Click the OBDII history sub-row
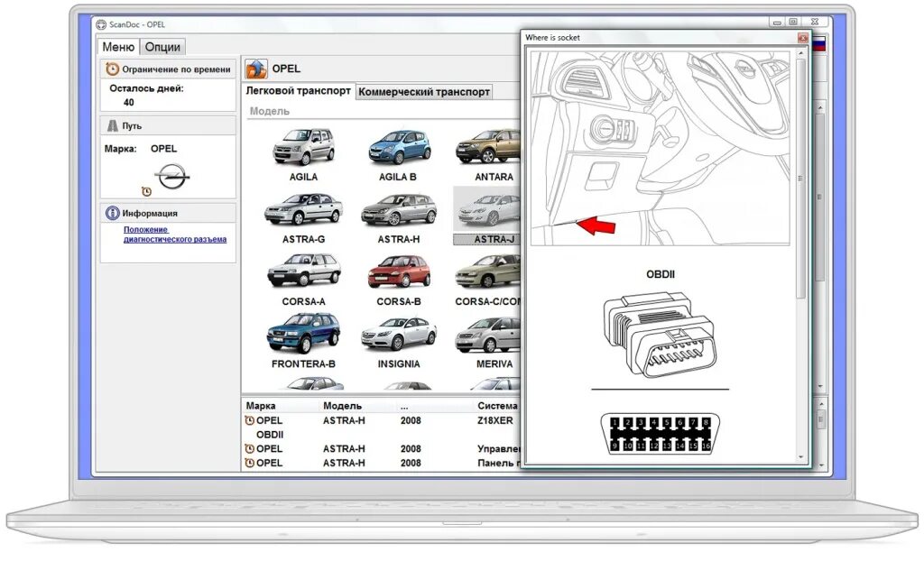The image size is (924, 561). pyautogui.click(x=270, y=435)
